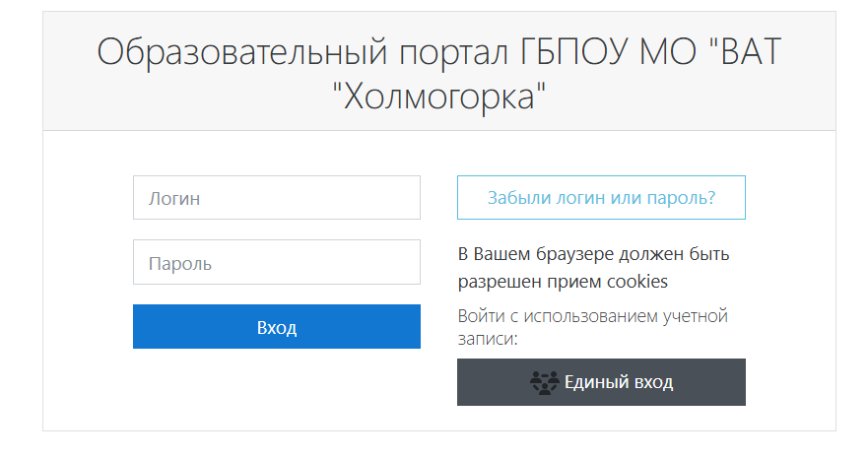Click the Войти с использованием учетной записи label
This screenshot has height=459, width=868.
click(591, 328)
